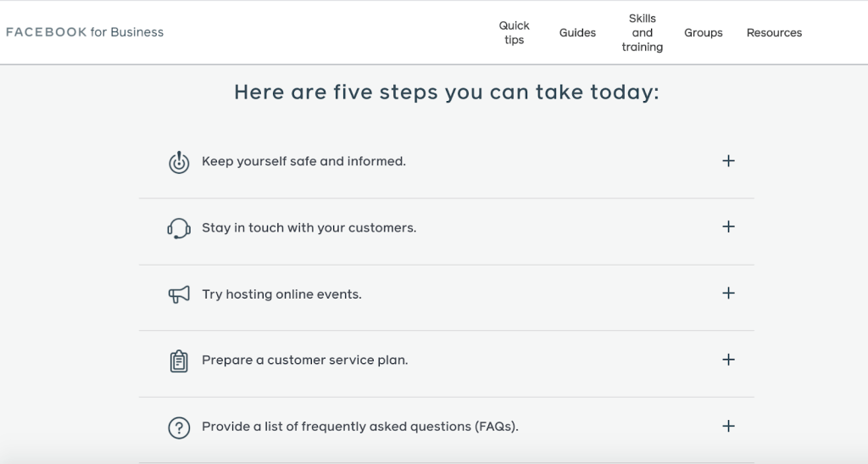Open the Quick tips menu
868x464 pixels.
point(514,33)
